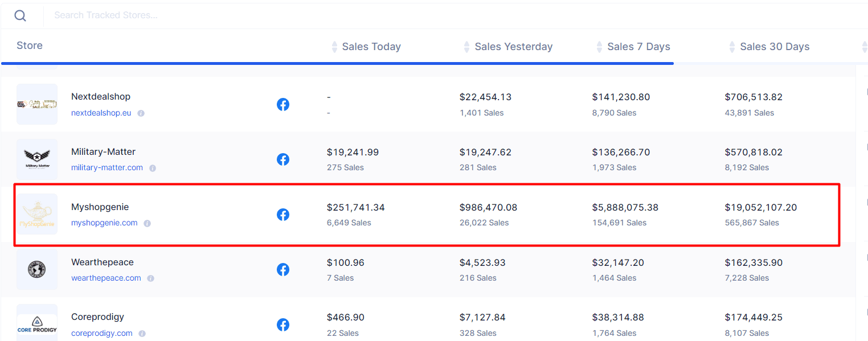868x341 pixels.
Task: Click info icon beside wearthepeace.com
Action: (x=151, y=278)
